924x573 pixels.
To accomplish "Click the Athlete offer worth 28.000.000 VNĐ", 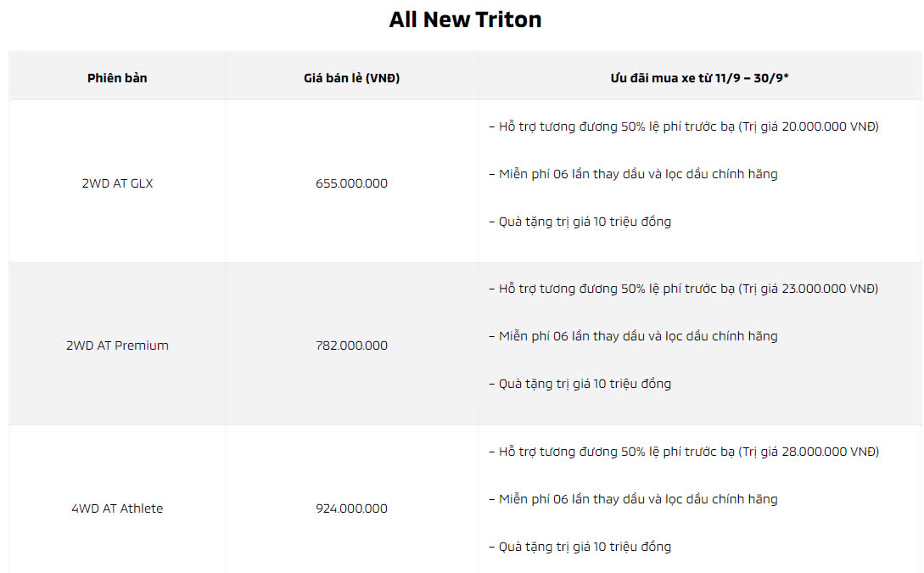I will [684, 452].
